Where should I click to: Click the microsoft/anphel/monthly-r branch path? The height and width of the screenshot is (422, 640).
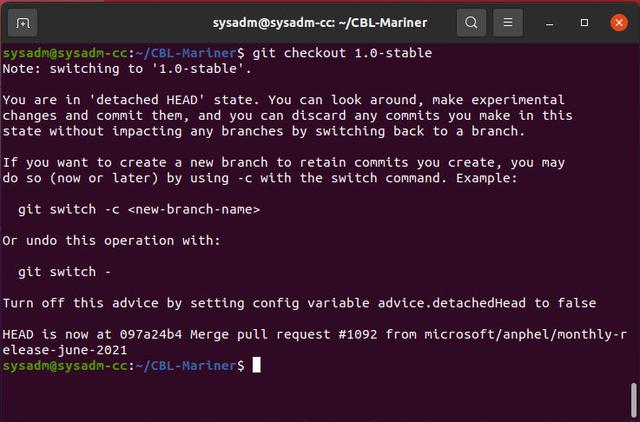tap(525, 335)
